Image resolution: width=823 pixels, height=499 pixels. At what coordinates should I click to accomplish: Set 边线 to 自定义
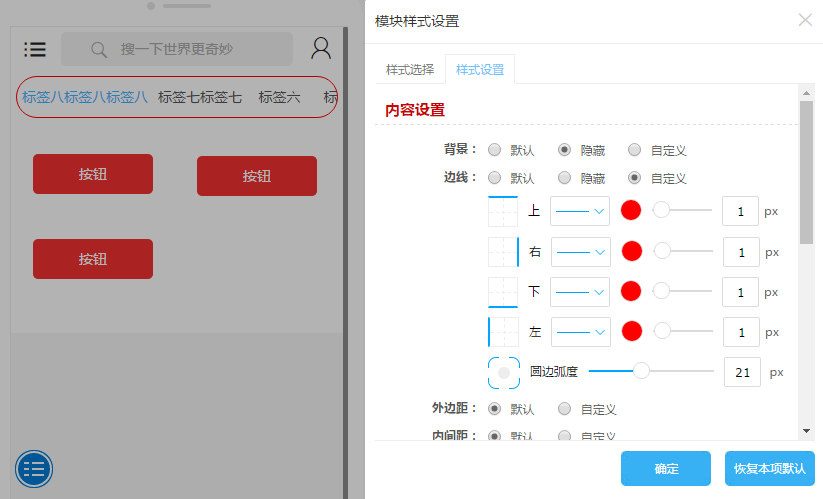pos(634,178)
